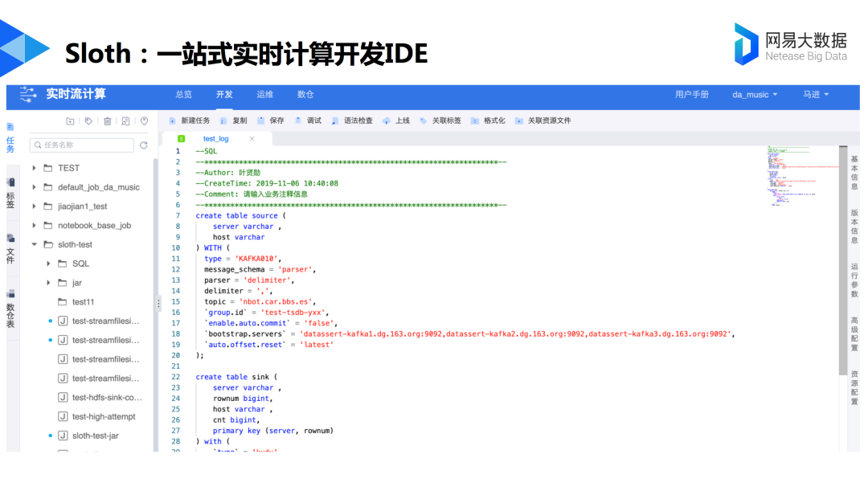Refresh the task list with reload icon

(144, 145)
